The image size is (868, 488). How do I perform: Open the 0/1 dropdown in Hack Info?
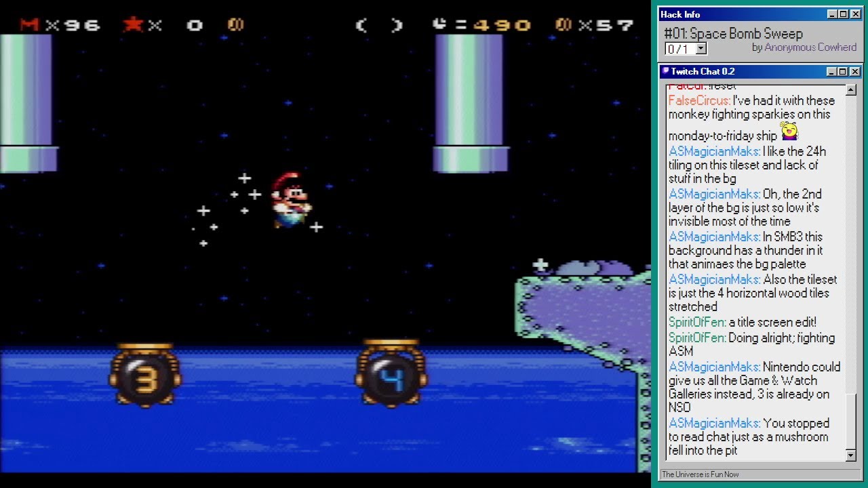click(x=701, y=49)
